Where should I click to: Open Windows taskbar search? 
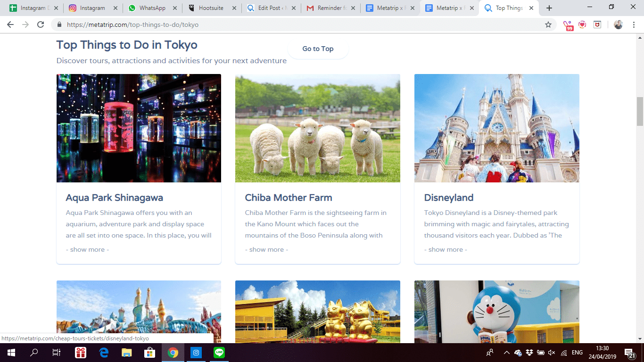[34, 353]
